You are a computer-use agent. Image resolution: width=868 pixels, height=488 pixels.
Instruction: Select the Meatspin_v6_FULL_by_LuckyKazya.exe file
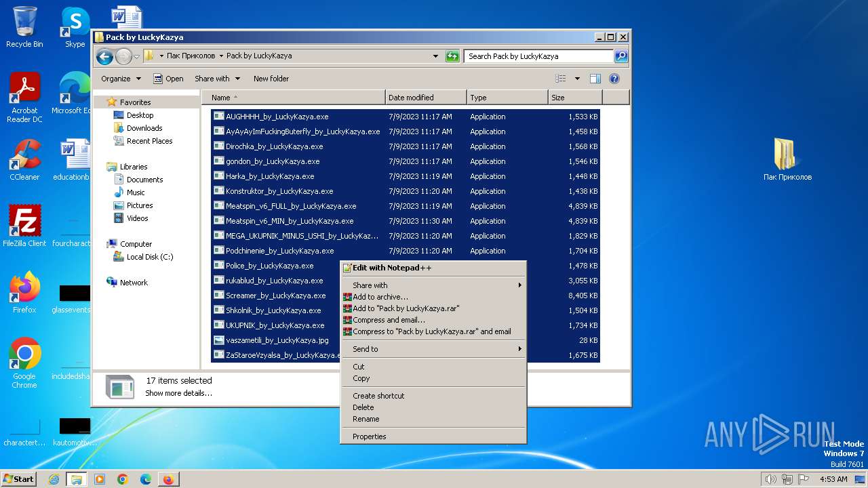pyautogui.click(x=405, y=206)
